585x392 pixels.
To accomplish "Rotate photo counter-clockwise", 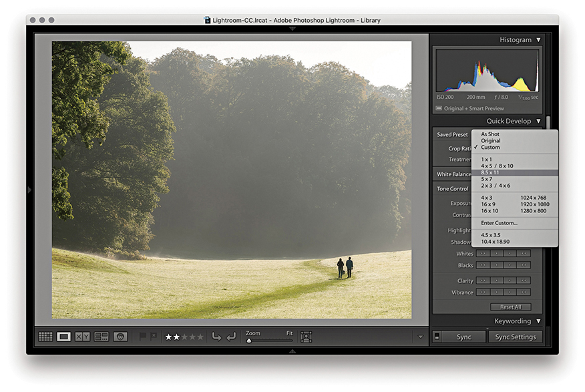I will click(216, 337).
